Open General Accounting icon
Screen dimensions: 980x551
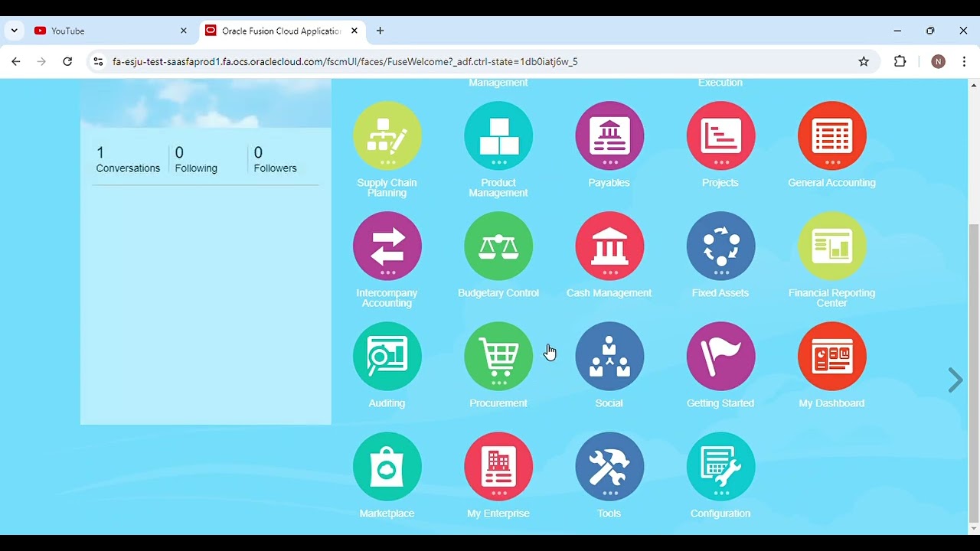click(x=831, y=135)
